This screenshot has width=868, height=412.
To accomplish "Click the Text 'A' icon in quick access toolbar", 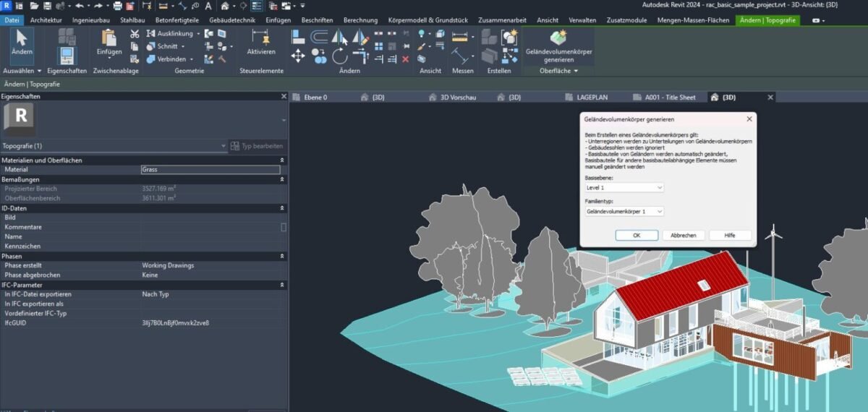I will click(x=208, y=6).
